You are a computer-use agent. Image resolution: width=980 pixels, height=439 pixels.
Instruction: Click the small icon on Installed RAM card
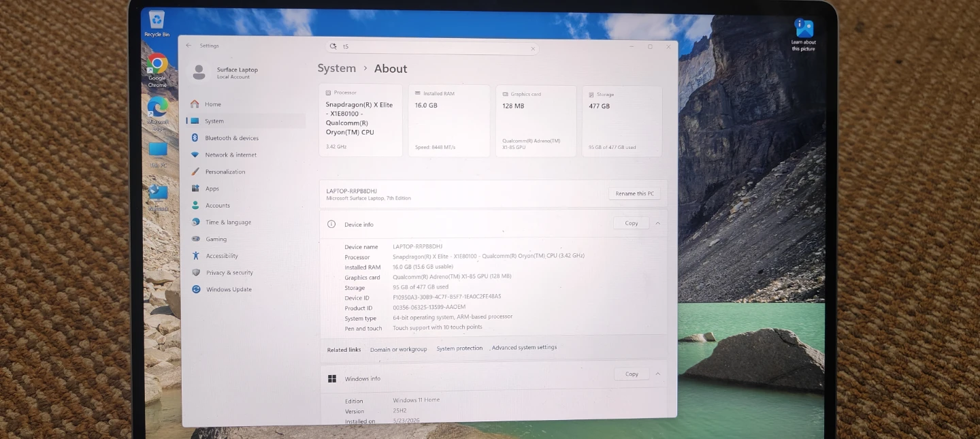(x=418, y=93)
